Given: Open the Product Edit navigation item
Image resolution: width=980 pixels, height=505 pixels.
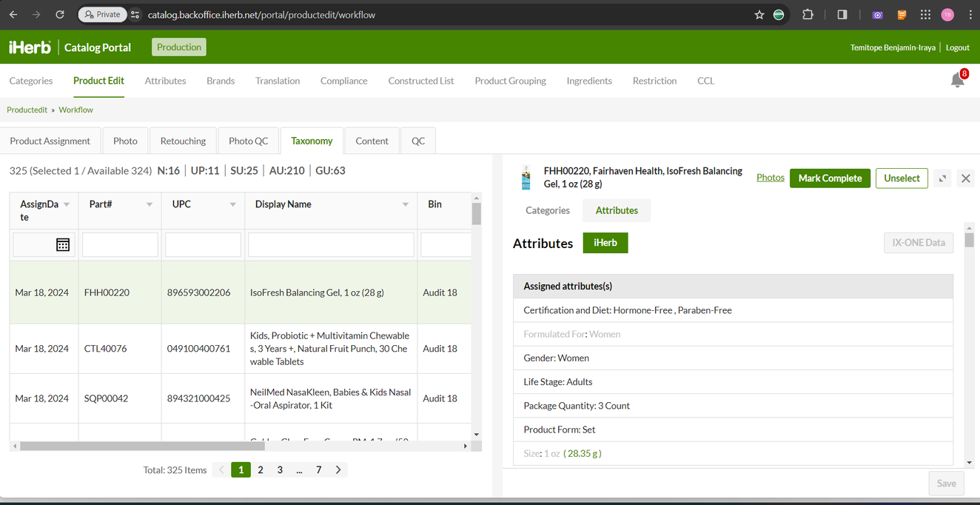Looking at the screenshot, I should (98, 81).
